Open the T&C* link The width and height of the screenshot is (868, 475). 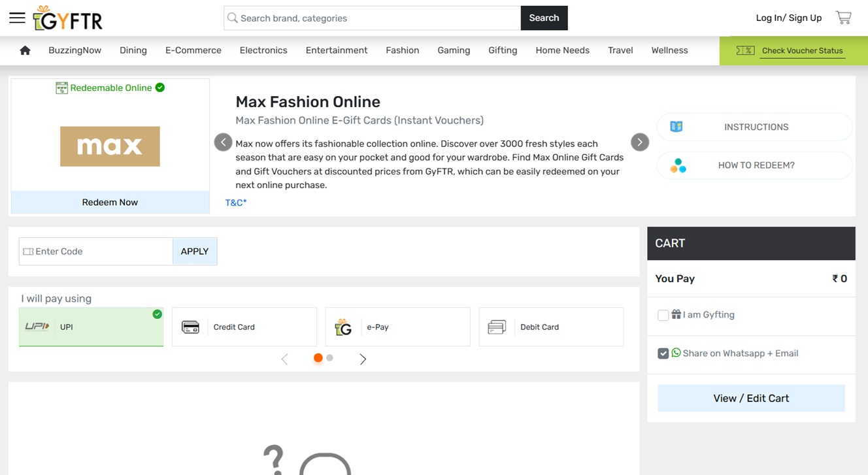[x=236, y=203]
